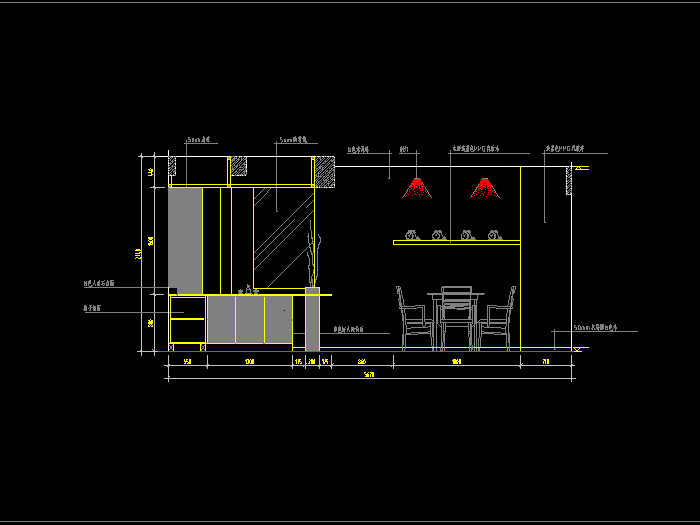The image size is (700, 525).
Task: Pick the leftmost ornament on the shelf
Action: 409,235
